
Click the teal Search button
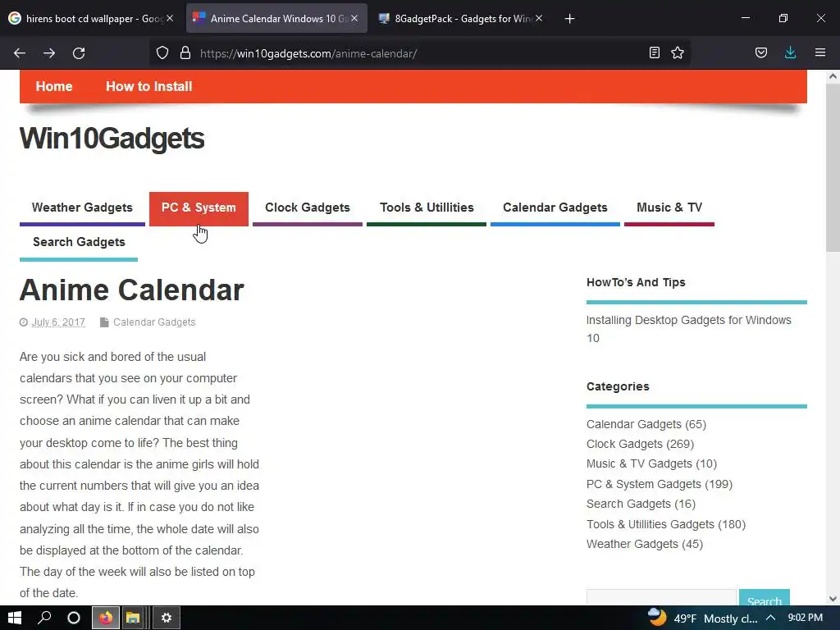pos(764,597)
